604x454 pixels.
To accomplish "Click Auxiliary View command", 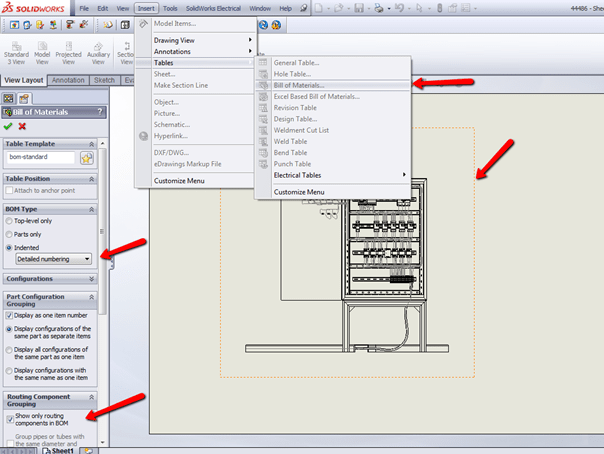I will point(98,53).
